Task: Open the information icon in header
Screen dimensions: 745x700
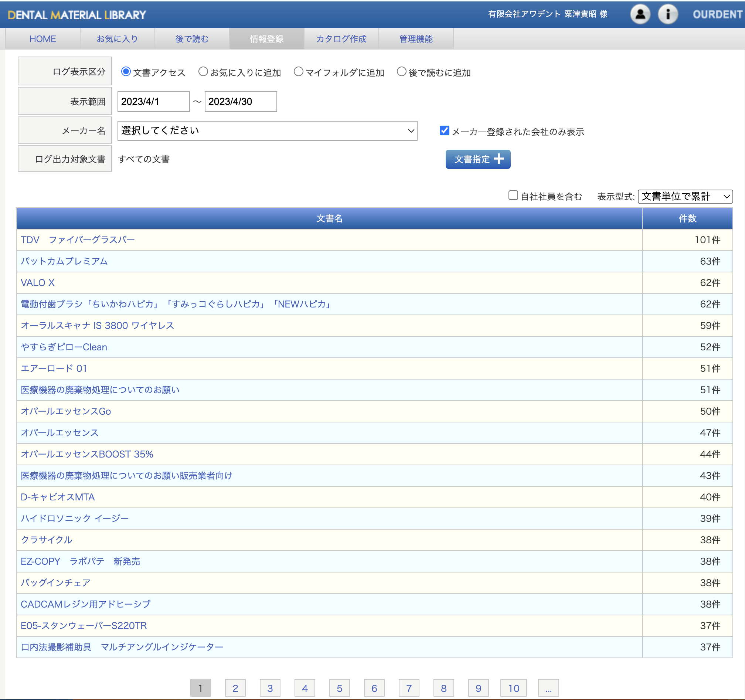Action: pos(668,15)
